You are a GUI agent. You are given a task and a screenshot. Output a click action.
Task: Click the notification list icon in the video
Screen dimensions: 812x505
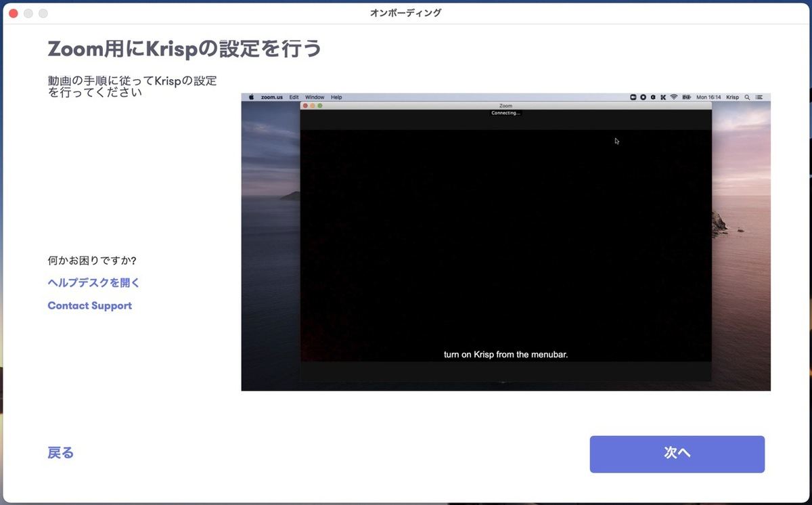pos(759,97)
